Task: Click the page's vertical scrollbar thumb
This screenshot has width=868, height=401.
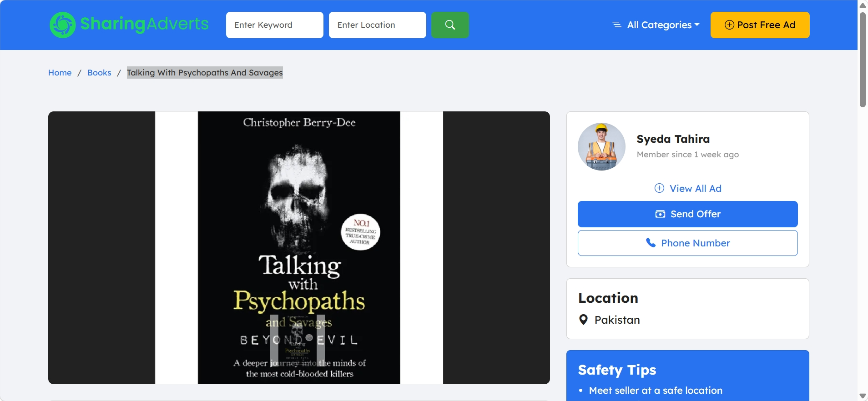Action: [x=863, y=59]
